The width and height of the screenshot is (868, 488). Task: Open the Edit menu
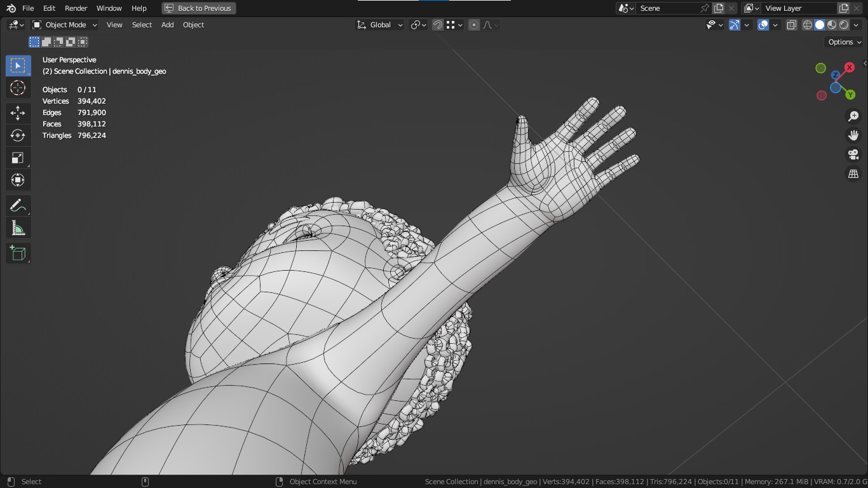click(49, 8)
